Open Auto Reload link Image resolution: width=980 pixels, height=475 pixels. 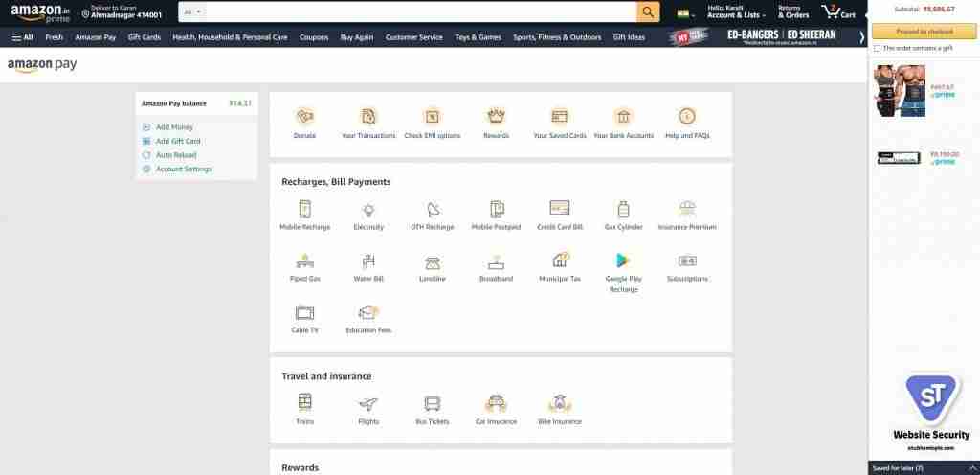176,155
